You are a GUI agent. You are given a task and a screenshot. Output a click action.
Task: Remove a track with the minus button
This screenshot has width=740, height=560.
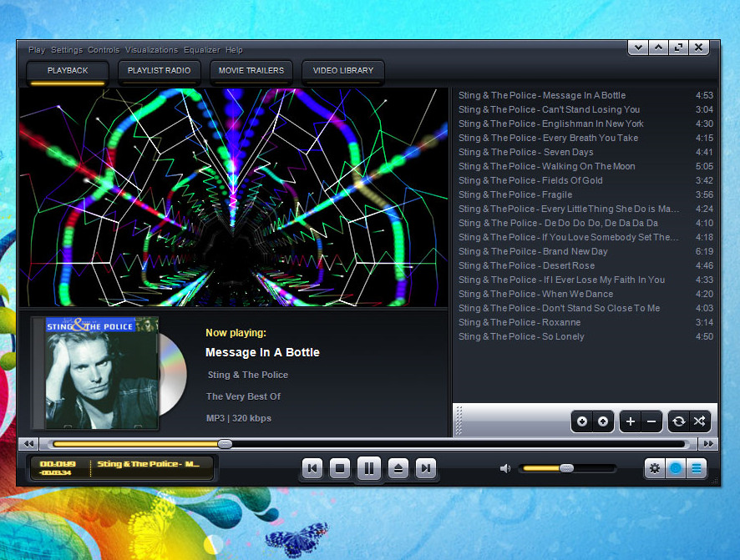point(651,421)
